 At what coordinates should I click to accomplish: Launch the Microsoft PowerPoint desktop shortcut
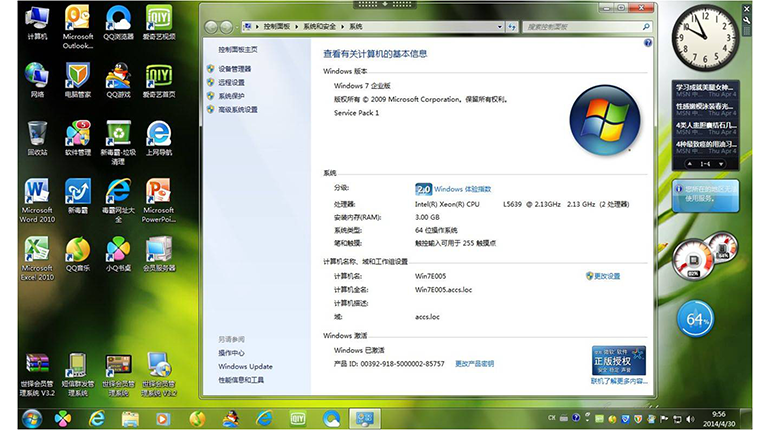159,200
